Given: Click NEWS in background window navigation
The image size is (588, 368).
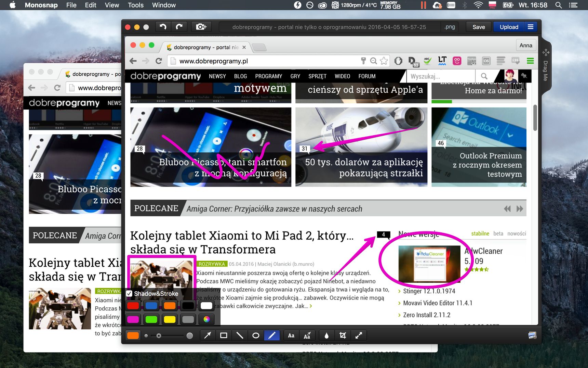Looking at the screenshot, I should pyautogui.click(x=114, y=103).
